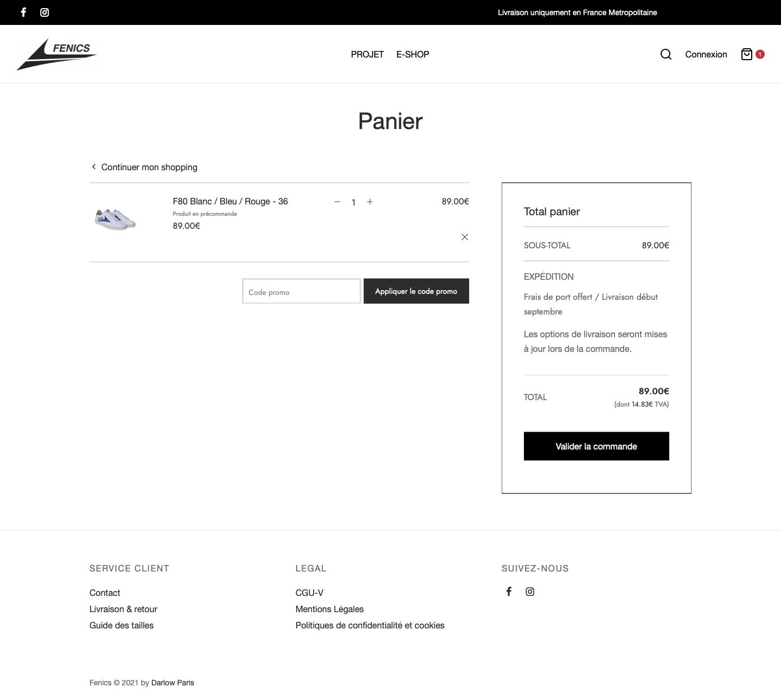Click the 'Livraison uniquement en France Metropolitaine' banner
Viewport: 781px width, 700px height.
pyautogui.click(x=577, y=12)
